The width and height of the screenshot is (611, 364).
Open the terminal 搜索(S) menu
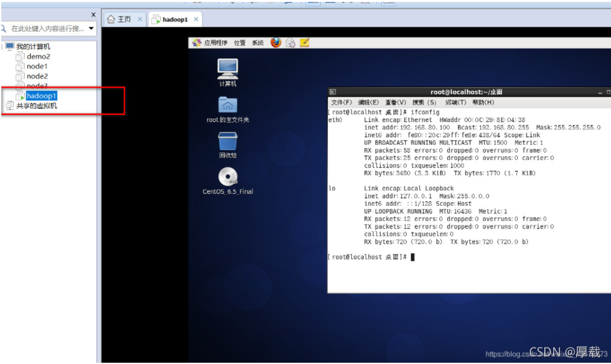pos(424,102)
